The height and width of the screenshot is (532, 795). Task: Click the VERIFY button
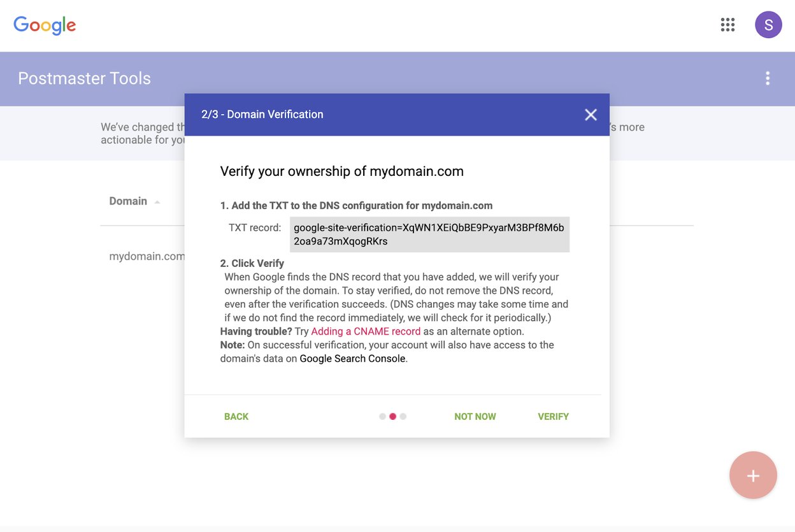click(553, 416)
